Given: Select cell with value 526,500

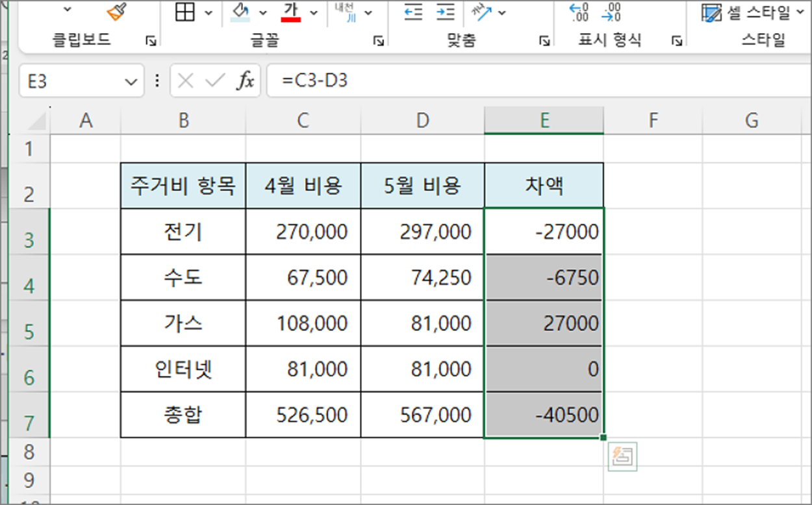Looking at the screenshot, I should pyautogui.click(x=303, y=415).
